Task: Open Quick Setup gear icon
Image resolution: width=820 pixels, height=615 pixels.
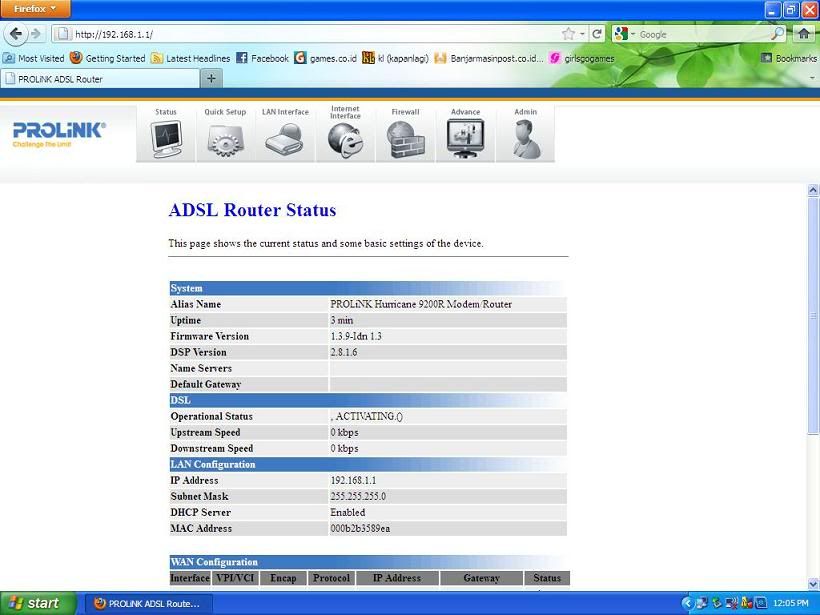Action: 225,140
